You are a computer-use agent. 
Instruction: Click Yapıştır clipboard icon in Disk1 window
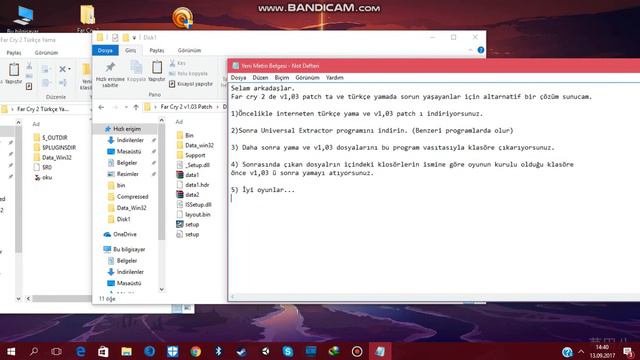pyautogui.click(x=157, y=67)
